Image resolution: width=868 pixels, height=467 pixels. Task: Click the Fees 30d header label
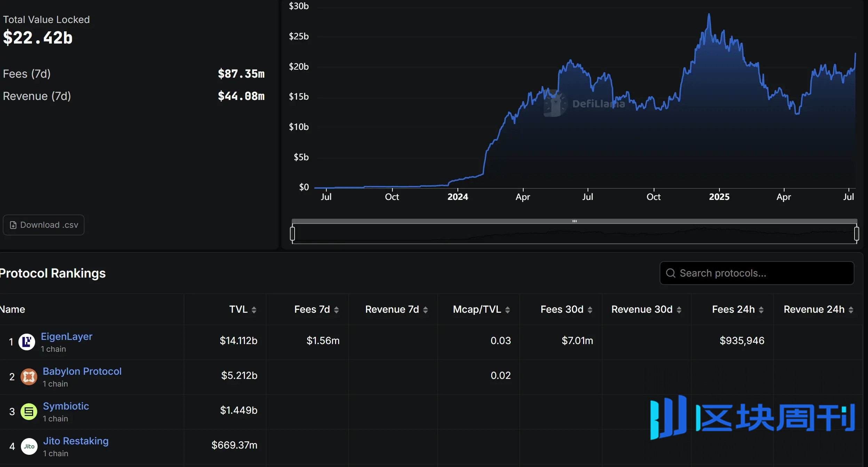[562, 309]
